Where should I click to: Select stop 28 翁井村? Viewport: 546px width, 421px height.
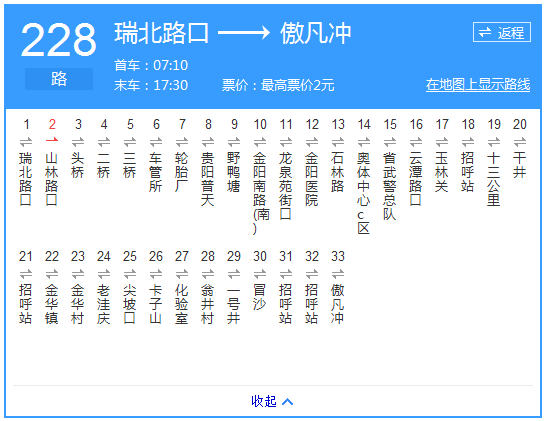[x=208, y=304]
